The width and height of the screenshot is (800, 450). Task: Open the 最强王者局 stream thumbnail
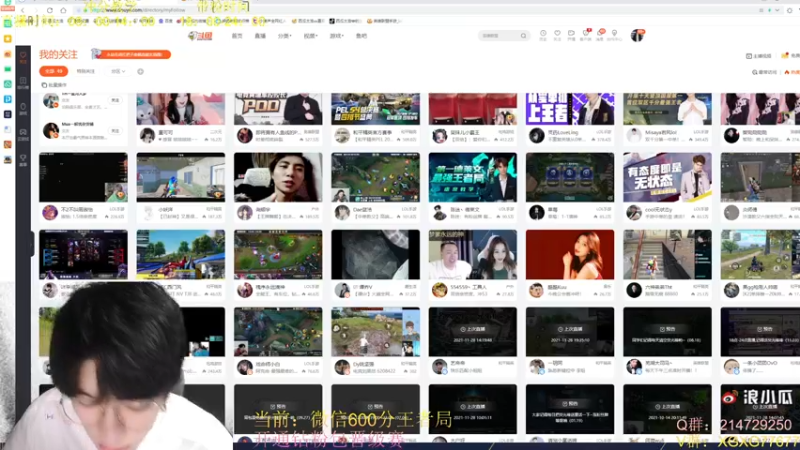(472, 177)
